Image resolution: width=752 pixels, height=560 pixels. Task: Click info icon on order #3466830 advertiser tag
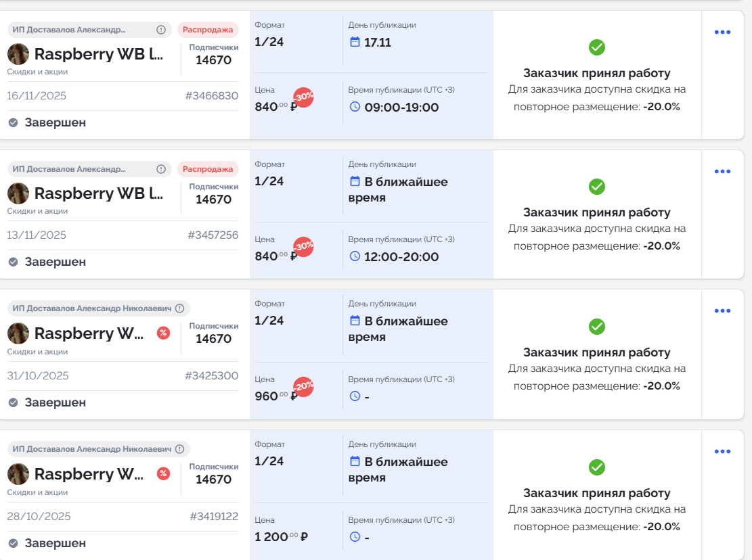(161, 30)
